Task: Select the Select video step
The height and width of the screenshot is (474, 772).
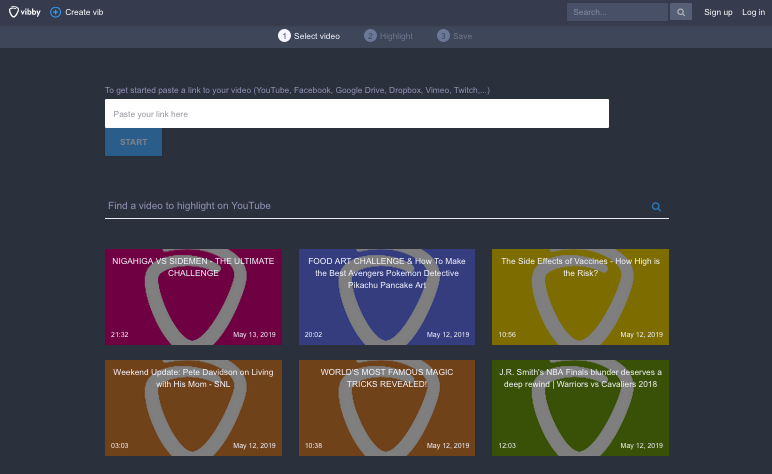Action: [309, 36]
